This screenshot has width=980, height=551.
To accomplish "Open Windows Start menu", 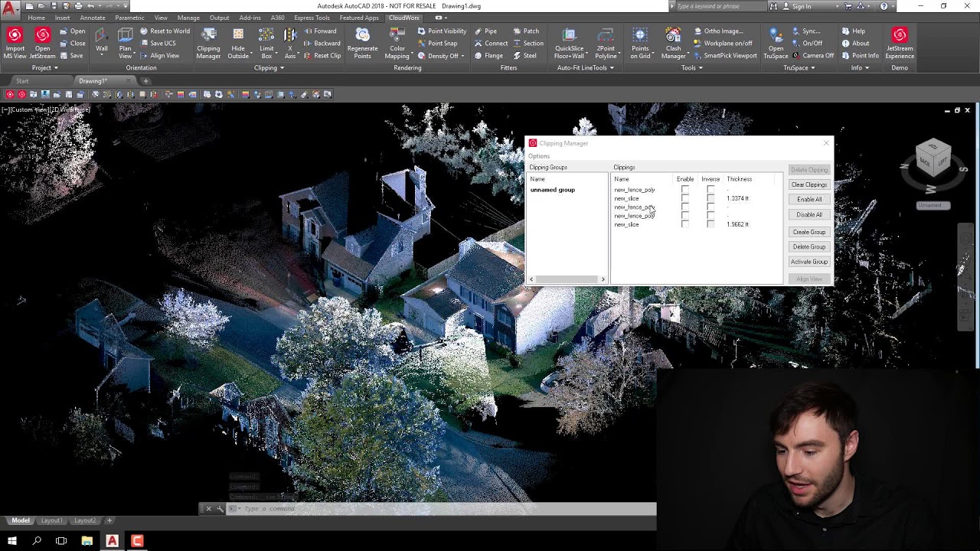I will point(11,541).
